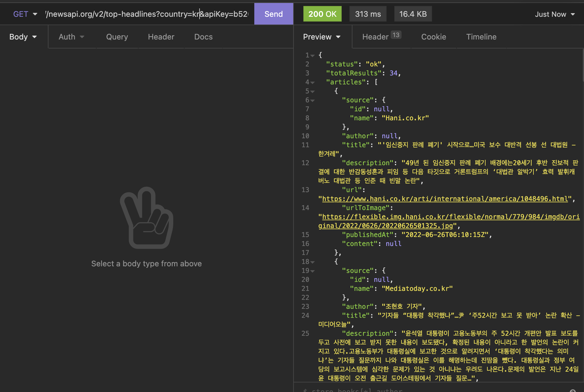Open the GET method dropdown
584x392 pixels.
25,14
